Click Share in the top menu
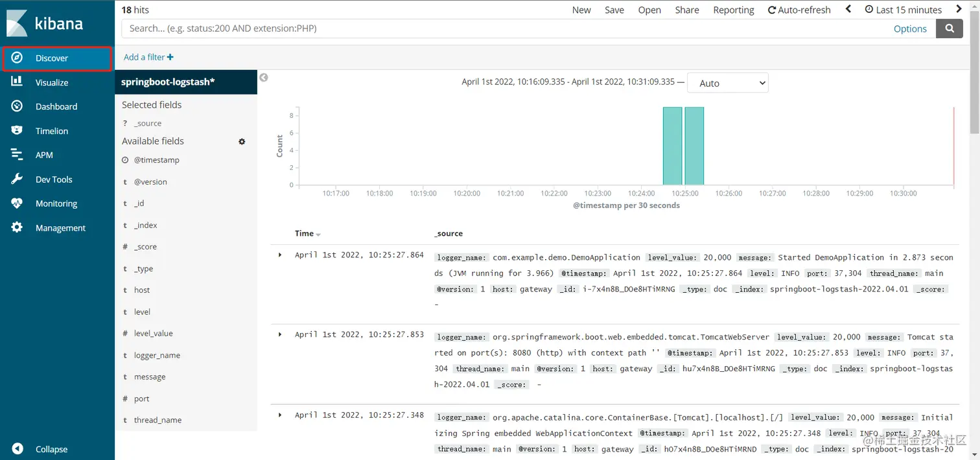Image resolution: width=980 pixels, height=460 pixels. click(x=687, y=10)
